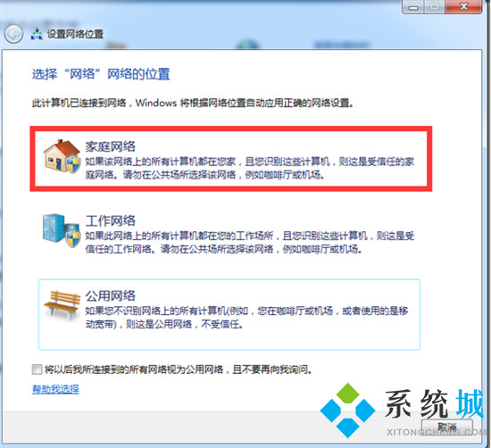
Task: Close the network location dialog window
Action: pyautogui.click(x=463, y=6)
